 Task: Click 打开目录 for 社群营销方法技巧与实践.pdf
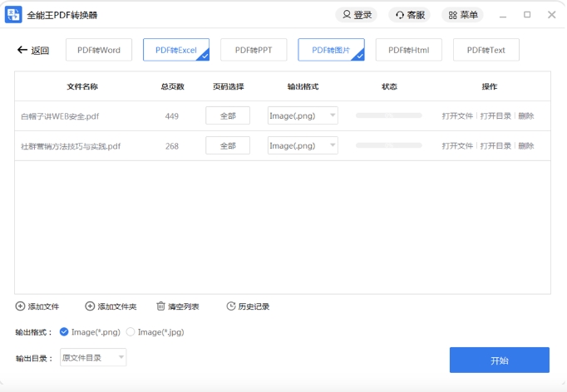pyautogui.click(x=496, y=146)
